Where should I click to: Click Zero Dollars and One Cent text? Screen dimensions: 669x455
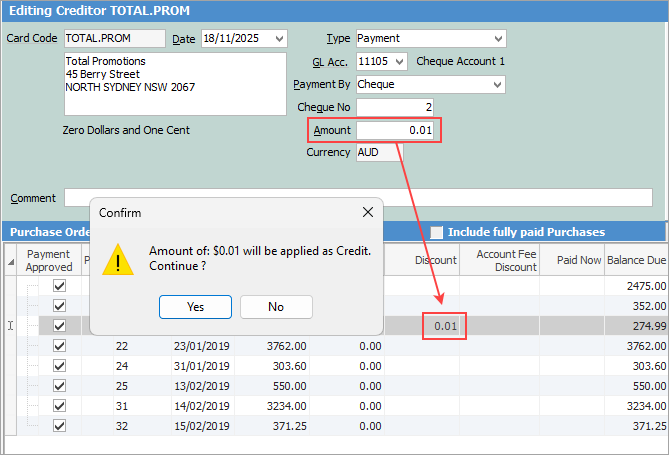pos(126,130)
